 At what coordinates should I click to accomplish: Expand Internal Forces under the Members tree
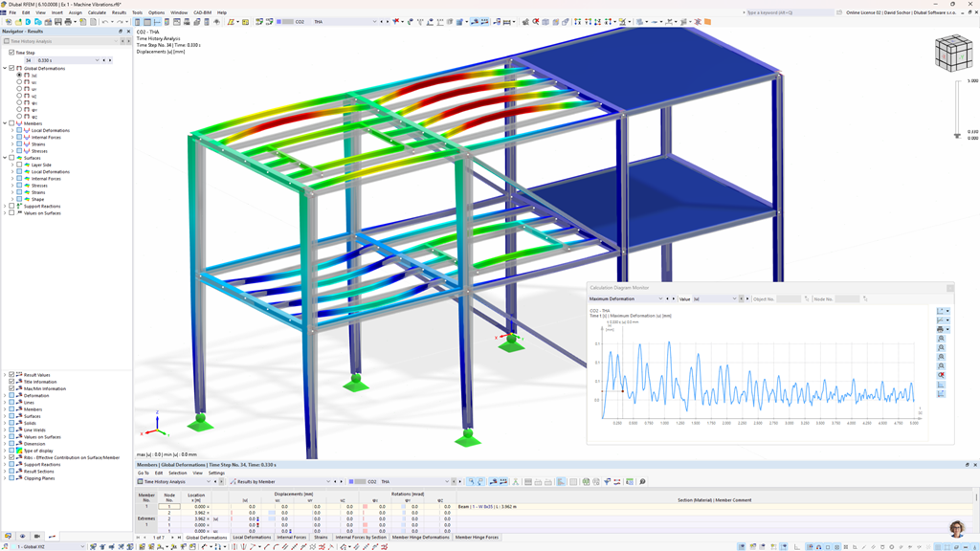click(x=11, y=137)
